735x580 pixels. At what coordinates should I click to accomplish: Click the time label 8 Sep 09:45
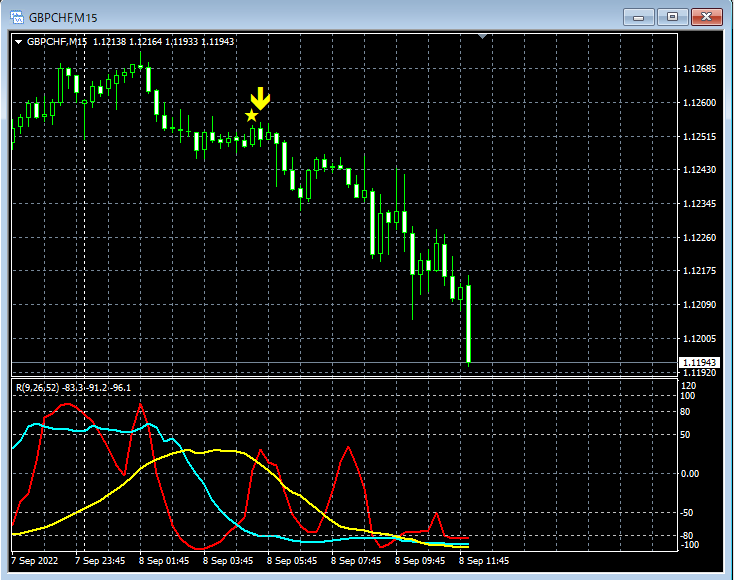[x=420, y=561]
